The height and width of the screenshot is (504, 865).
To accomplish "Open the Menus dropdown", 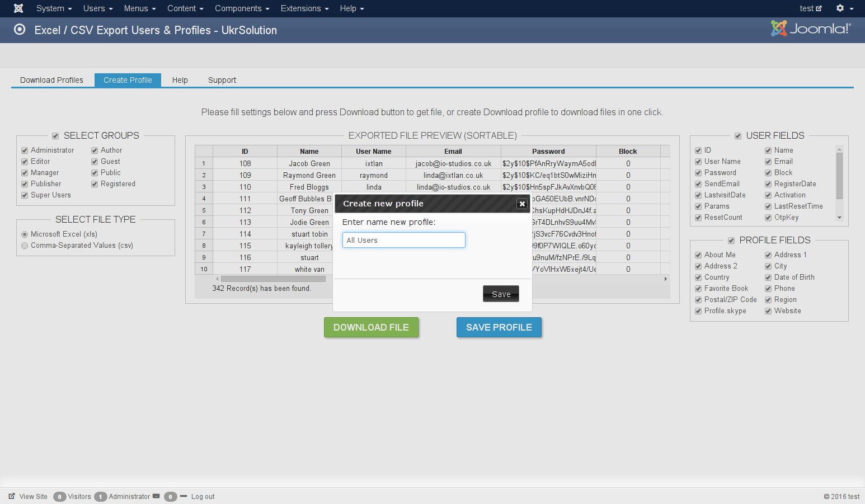I will [140, 8].
